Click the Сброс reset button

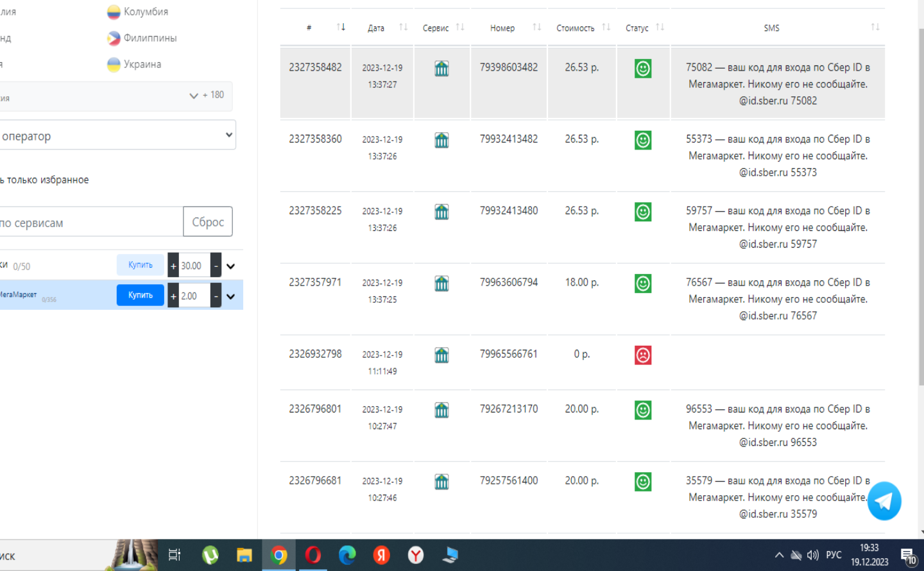click(208, 222)
